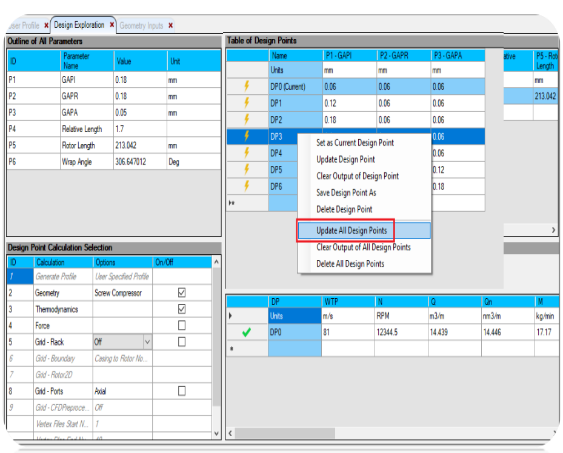Click the lightning update icon for DP1

[247, 103]
